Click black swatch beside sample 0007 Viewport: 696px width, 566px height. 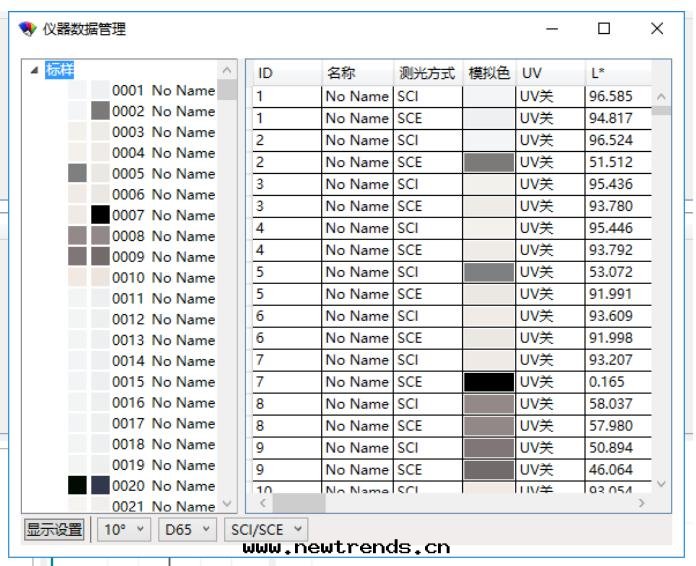100,215
